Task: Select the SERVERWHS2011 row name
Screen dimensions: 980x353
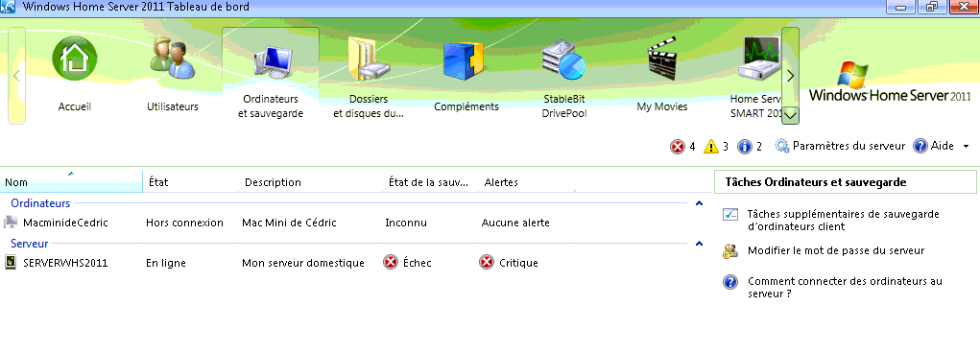Action: (65, 263)
